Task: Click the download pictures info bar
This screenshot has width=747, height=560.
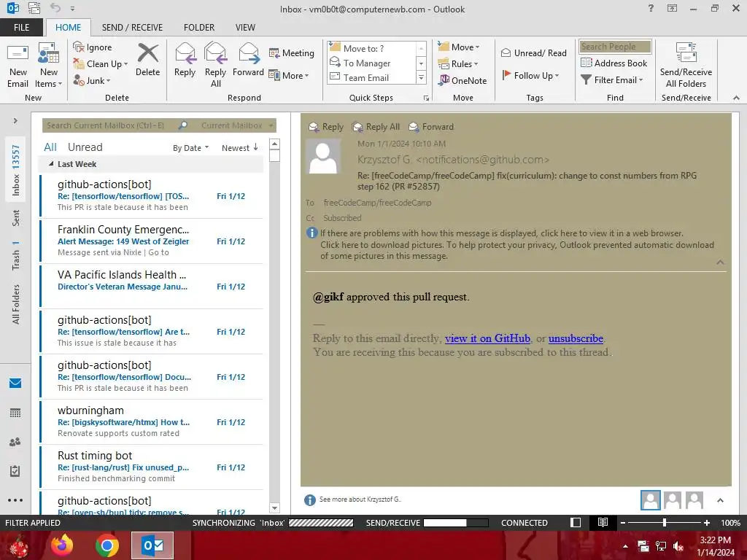Action: click(x=517, y=250)
